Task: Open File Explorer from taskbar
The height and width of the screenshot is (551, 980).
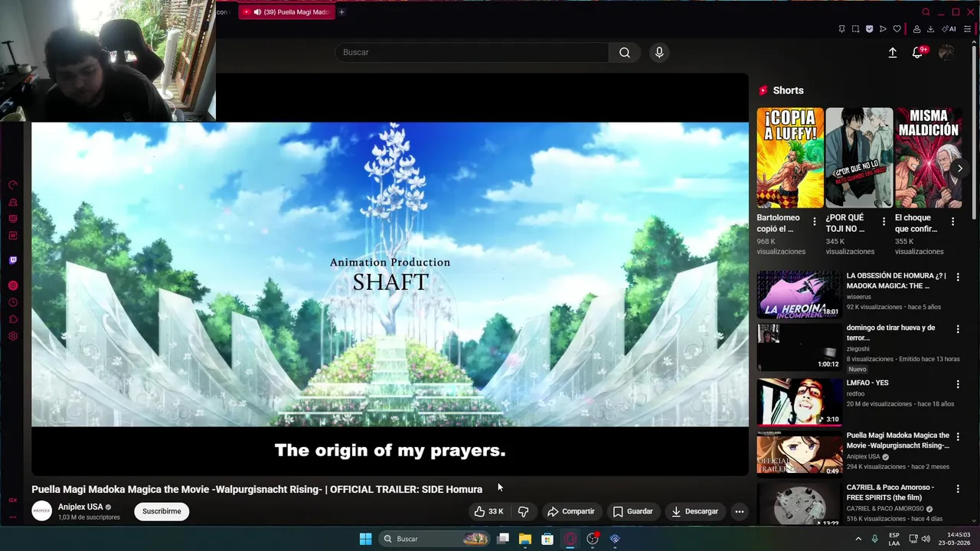Action: (x=525, y=539)
